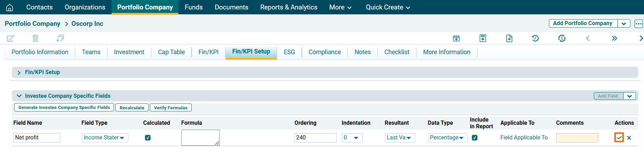The width and height of the screenshot is (644, 152).
Task: Click the Recalculate button
Action: click(x=132, y=108)
